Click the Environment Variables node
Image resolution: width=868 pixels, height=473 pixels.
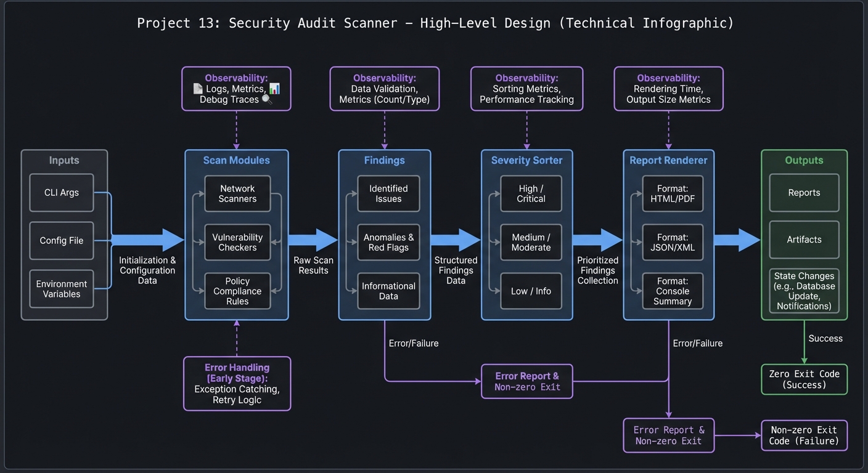pos(61,288)
